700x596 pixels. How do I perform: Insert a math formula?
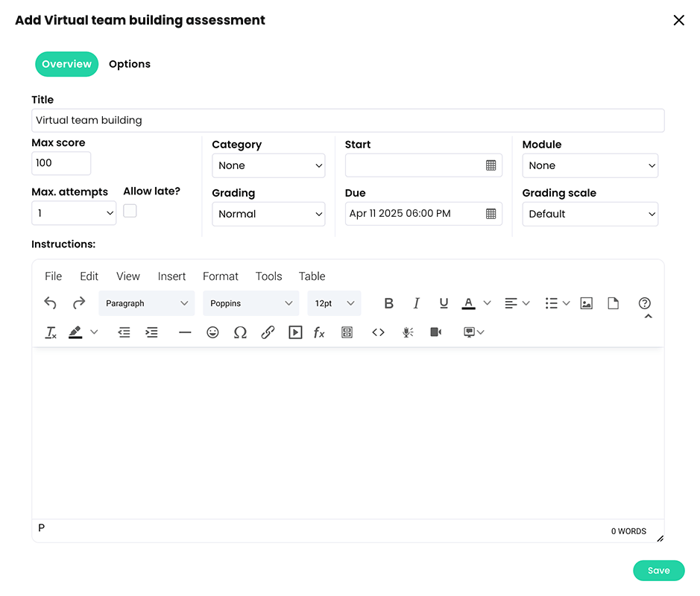point(319,332)
